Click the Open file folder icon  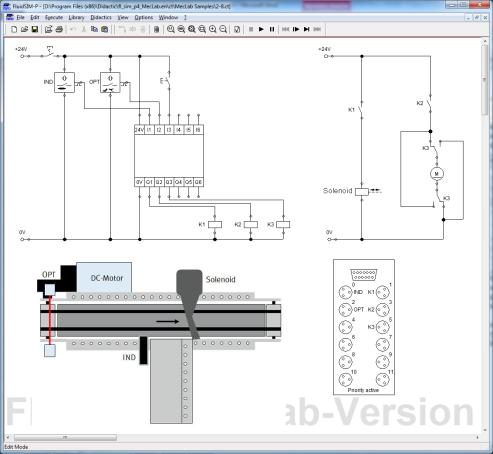pyautogui.click(x=24, y=29)
